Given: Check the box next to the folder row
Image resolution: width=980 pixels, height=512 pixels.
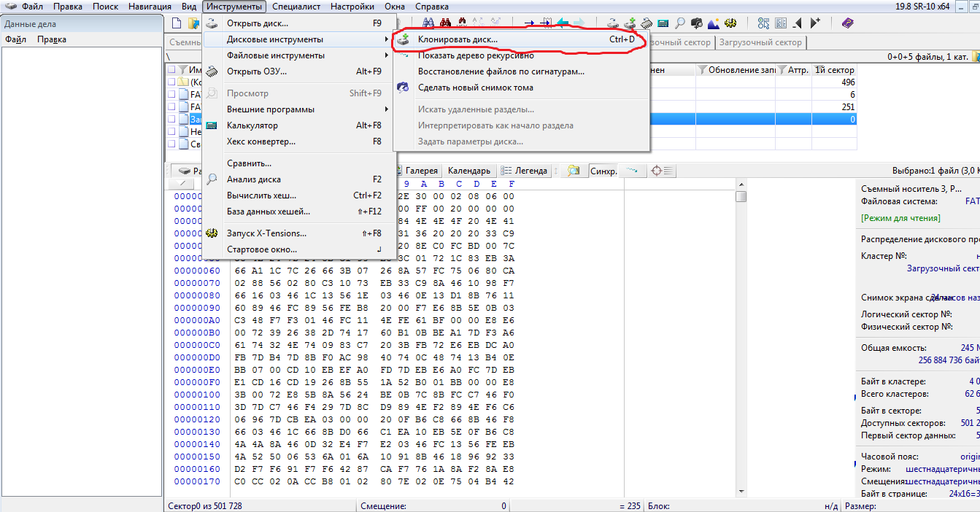Looking at the screenshot, I should point(171,82).
